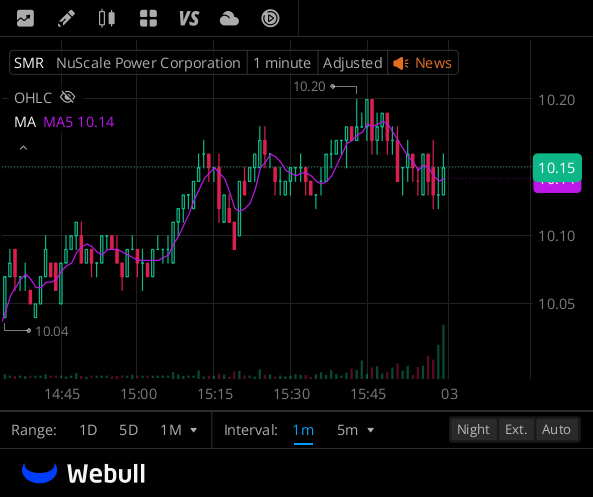Click the replay circular play icon
Viewport: 593px width, 497px height.
point(270,18)
